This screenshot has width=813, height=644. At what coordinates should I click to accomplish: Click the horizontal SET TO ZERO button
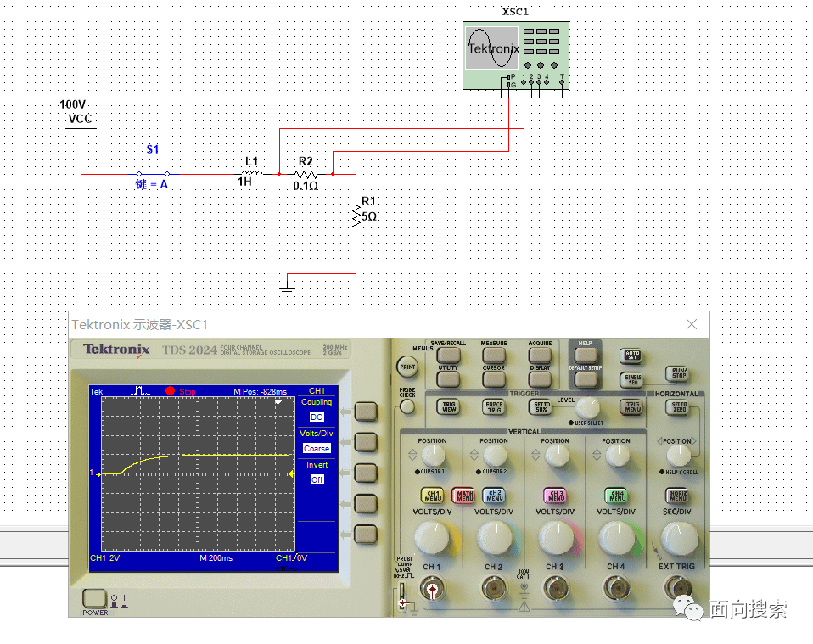[x=678, y=406]
